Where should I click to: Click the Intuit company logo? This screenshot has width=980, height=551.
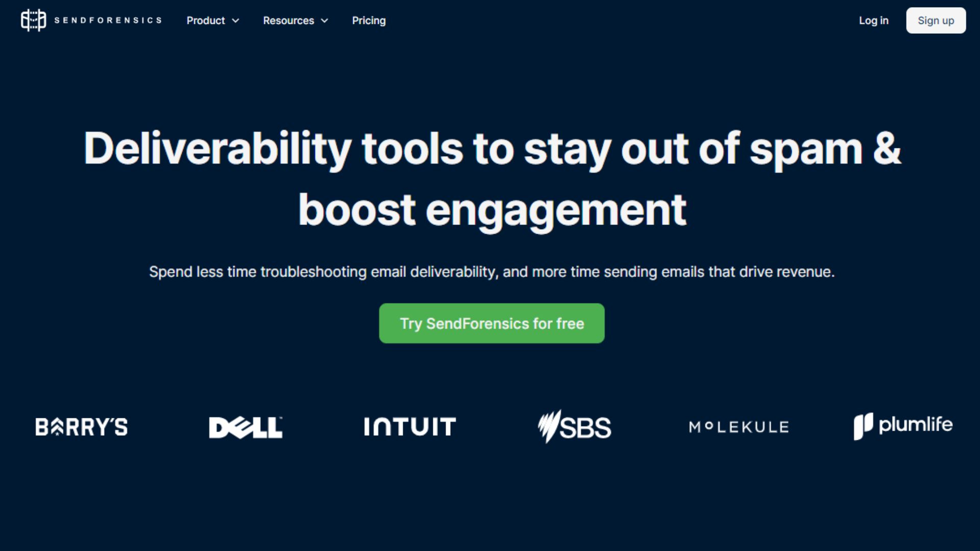pos(410,426)
